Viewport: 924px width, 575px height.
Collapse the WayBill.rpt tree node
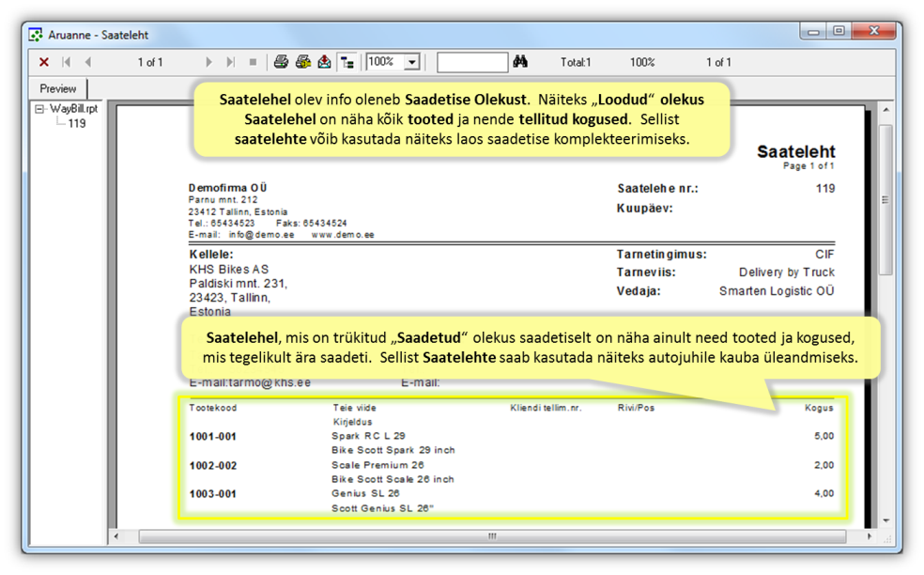(x=38, y=109)
